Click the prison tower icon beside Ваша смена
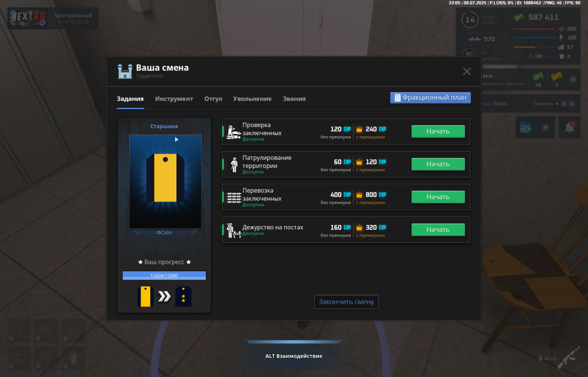The height and width of the screenshot is (377, 588). click(125, 71)
